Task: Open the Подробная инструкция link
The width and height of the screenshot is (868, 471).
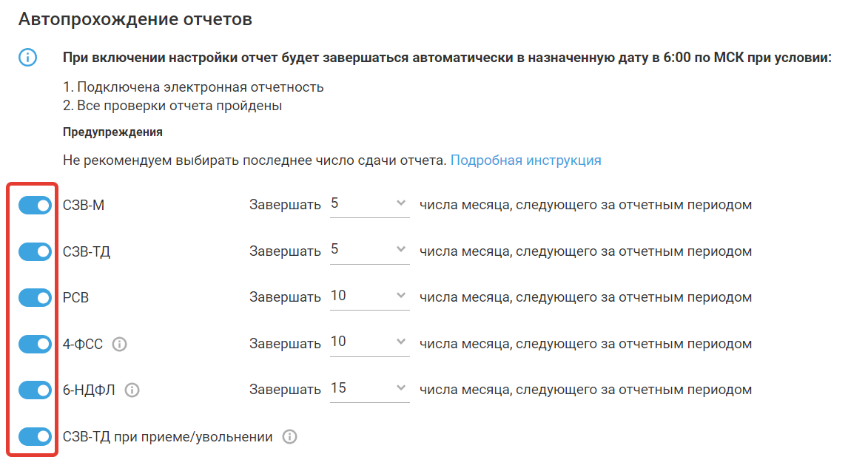Action: point(525,160)
